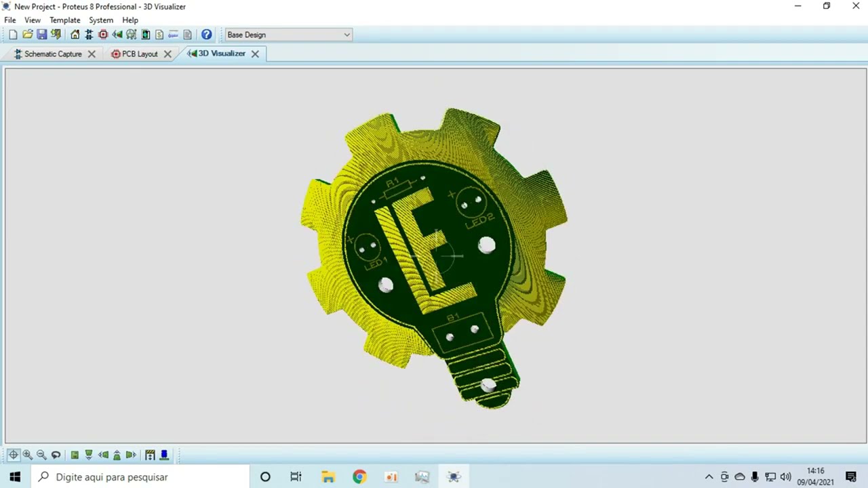868x488 pixels.
Task: Click the Zoom Out magnifier icon
Action: tap(41, 455)
